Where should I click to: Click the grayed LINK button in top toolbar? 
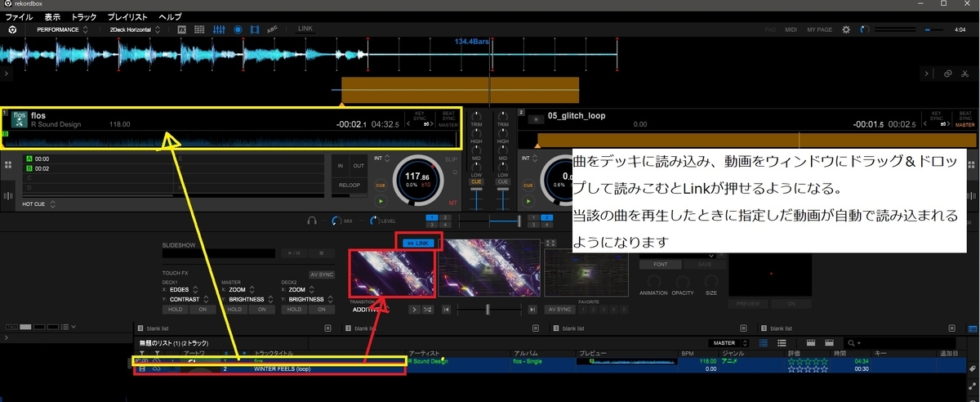(x=305, y=29)
